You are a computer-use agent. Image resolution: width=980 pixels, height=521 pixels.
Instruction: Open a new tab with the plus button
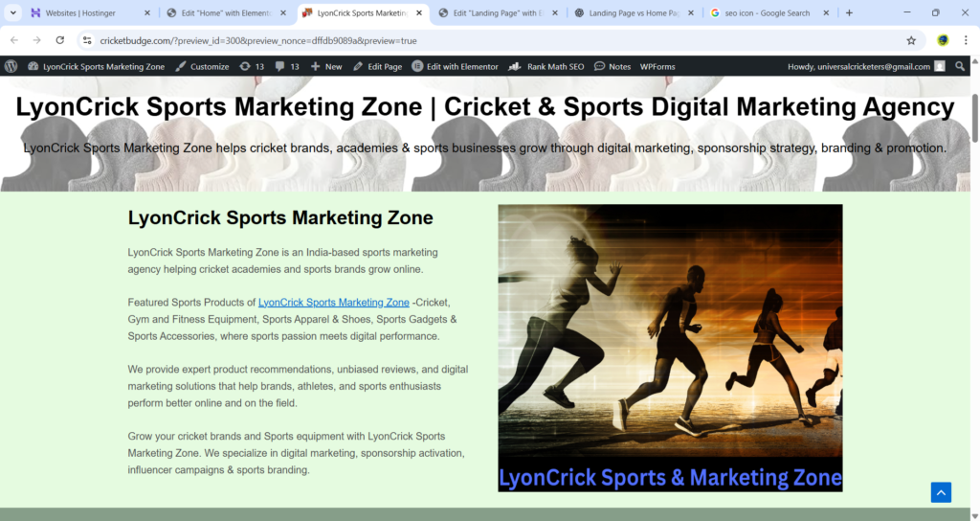click(849, 12)
